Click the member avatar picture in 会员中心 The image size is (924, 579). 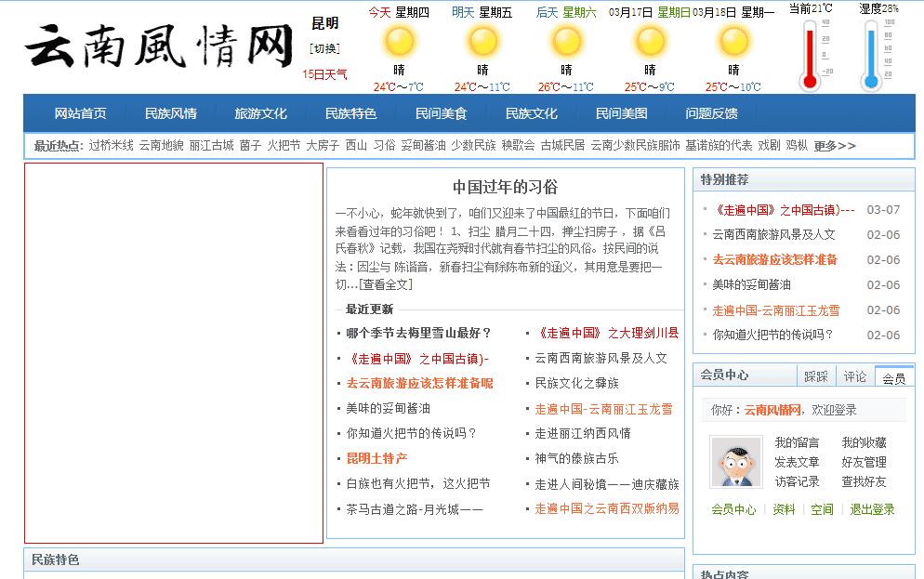[735, 462]
